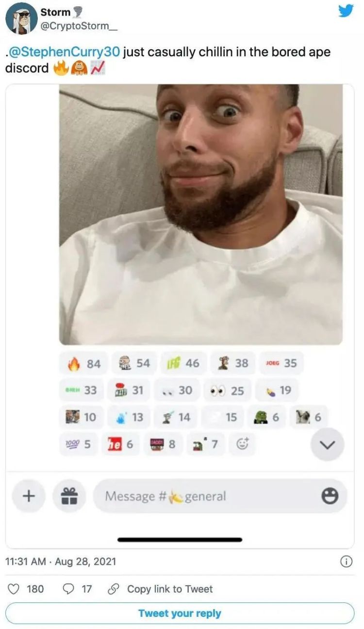Click the reply speech bubble icon
The width and height of the screenshot is (364, 629).
click(69, 589)
